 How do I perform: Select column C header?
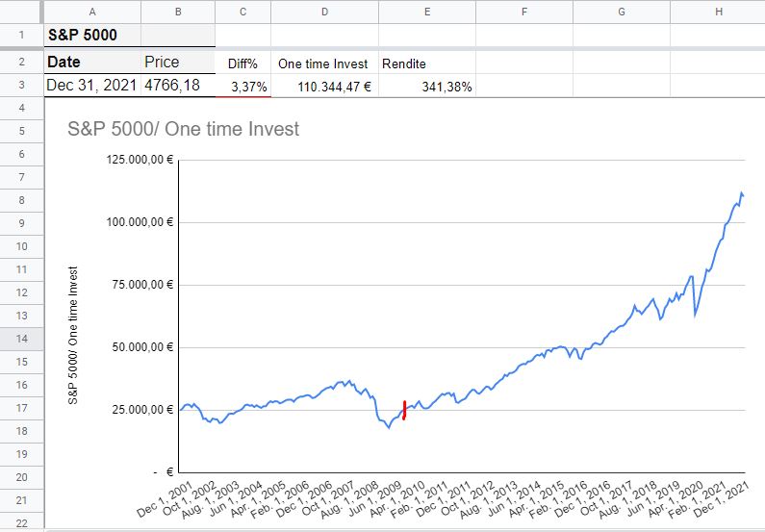click(242, 12)
